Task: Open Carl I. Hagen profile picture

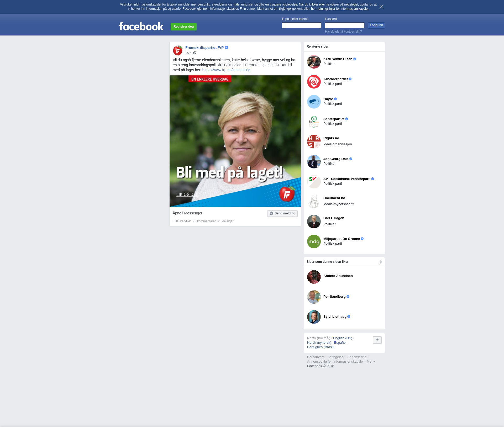Action: pos(314,222)
